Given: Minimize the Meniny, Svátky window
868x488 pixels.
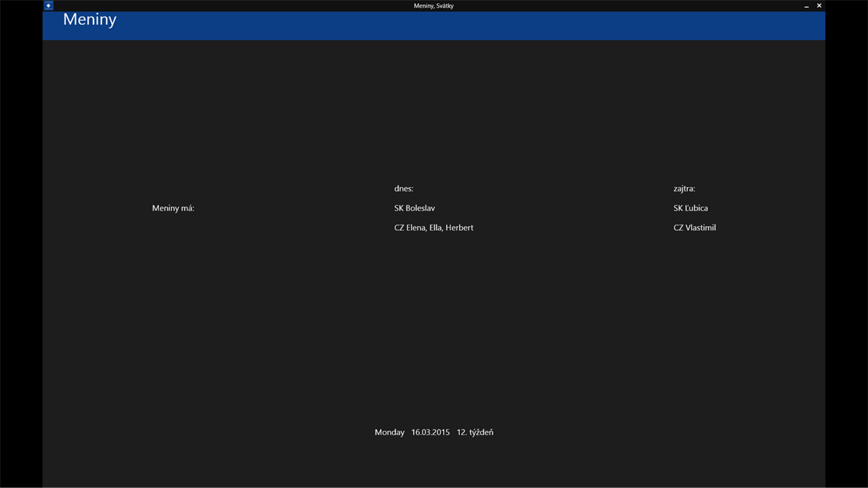Looking at the screenshot, I should point(807,5).
